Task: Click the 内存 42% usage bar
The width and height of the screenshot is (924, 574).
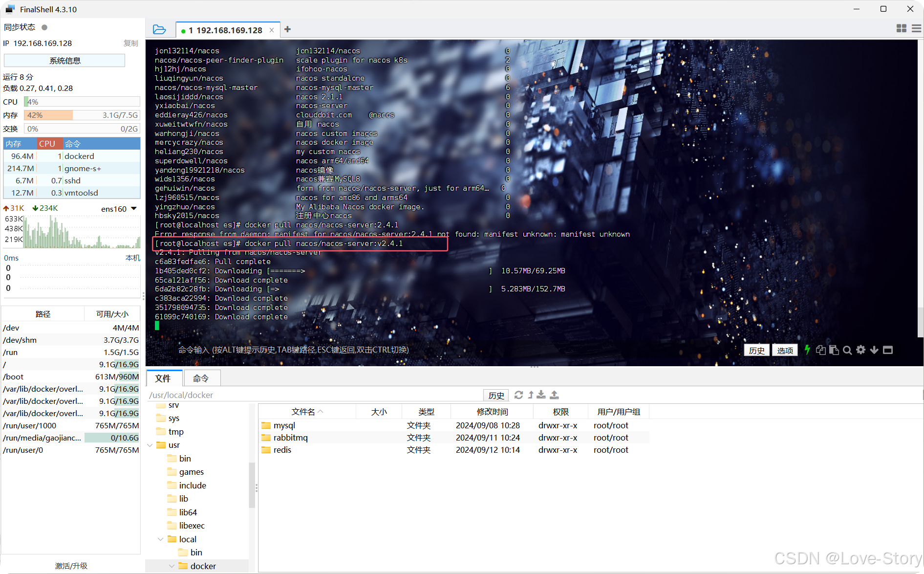Action: (49, 115)
